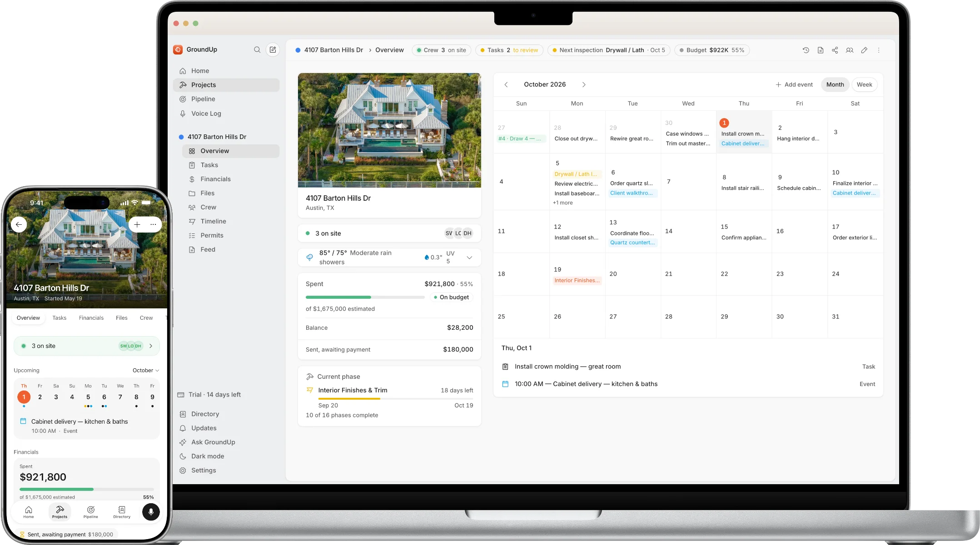Screen dimensions: 980x545
Task: Open the October month dropdown on phone
Action: (146, 370)
